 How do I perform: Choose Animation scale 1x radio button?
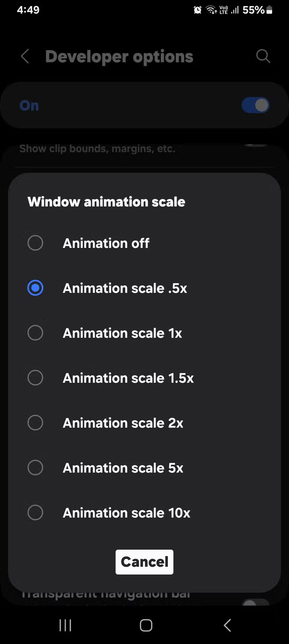[35, 333]
